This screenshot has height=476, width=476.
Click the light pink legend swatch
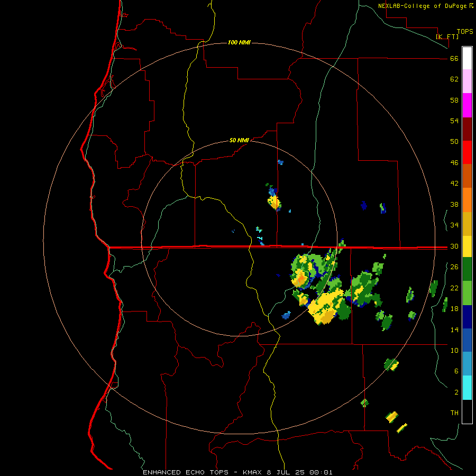[467, 81]
